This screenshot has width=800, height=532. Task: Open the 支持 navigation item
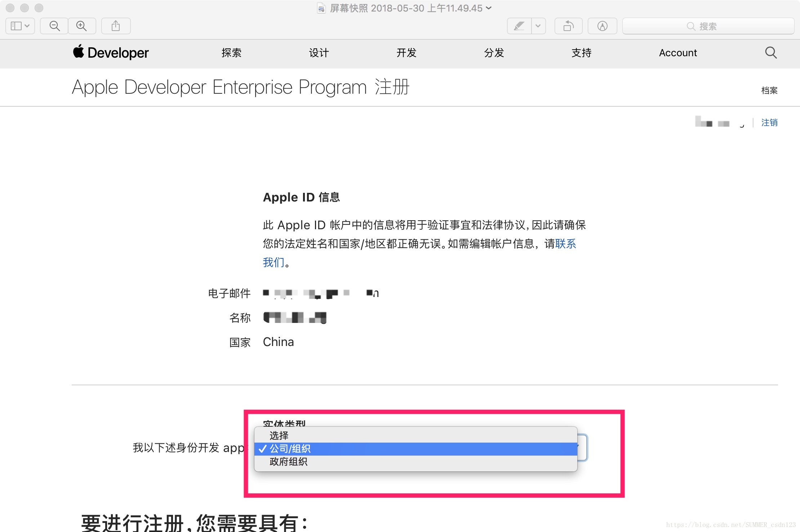pyautogui.click(x=582, y=53)
